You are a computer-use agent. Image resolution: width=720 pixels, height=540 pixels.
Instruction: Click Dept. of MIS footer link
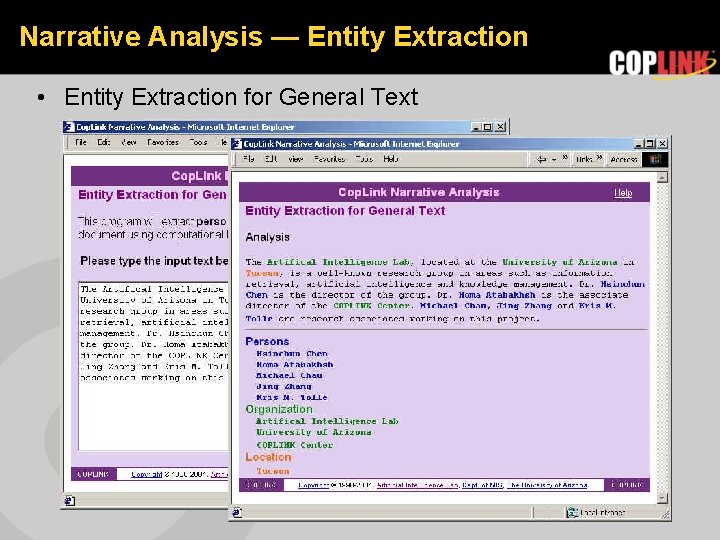(483, 485)
